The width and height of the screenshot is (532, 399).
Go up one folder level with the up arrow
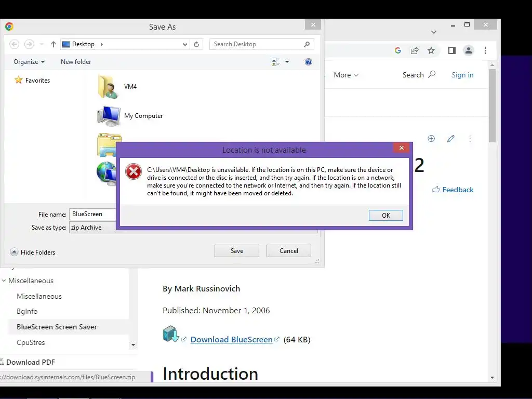click(54, 44)
